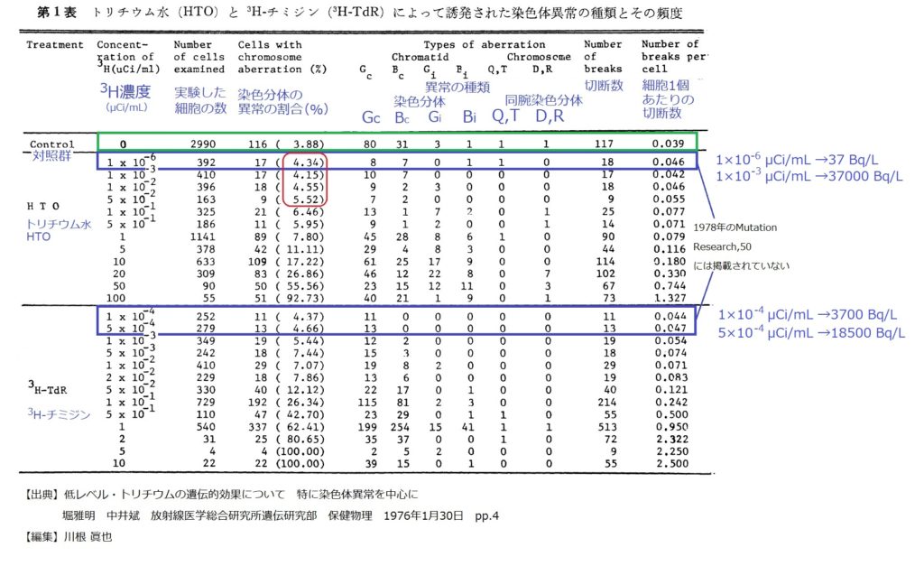Click the Control row label
Viewport: 924px width, 566px height.
click(51, 144)
